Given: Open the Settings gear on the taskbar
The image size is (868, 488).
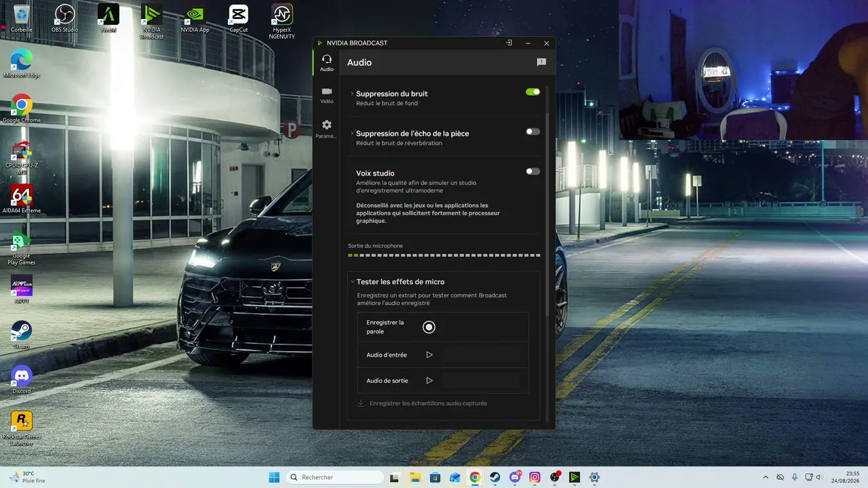Looking at the screenshot, I should point(594,477).
